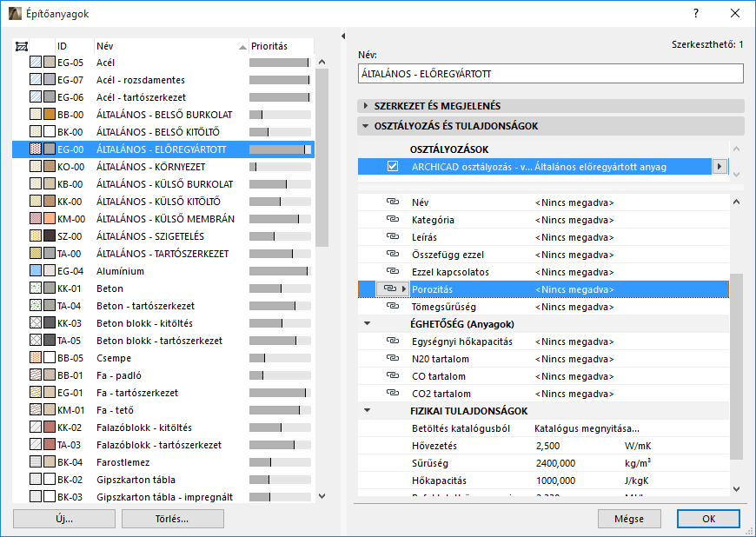Click the help question mark icon
Viewport: 756px width, 537px height.
coord(696,13)
